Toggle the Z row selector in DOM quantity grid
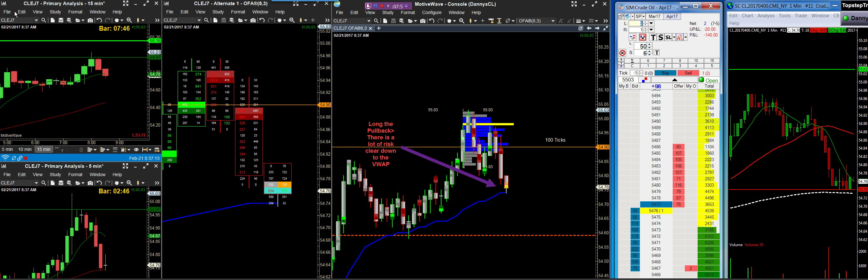 click(621, 66)
